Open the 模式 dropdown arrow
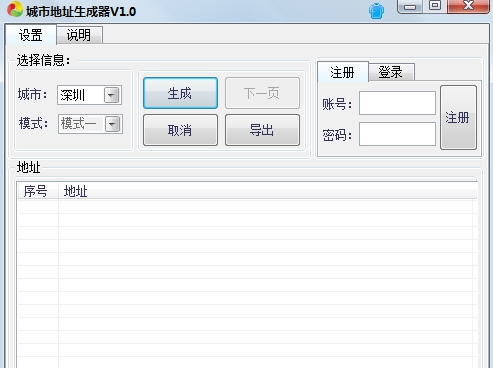 click(113, 124)
